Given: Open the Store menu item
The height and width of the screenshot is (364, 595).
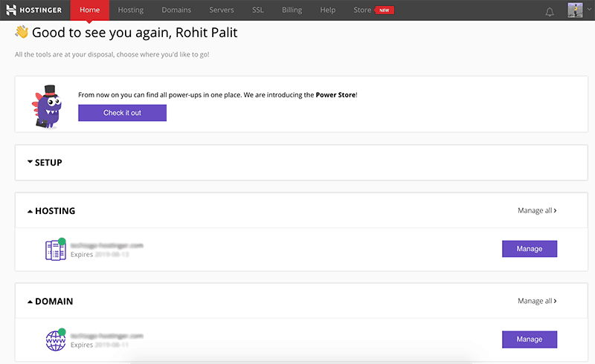Looking at the screenshot, I should [x=362, y=10].
